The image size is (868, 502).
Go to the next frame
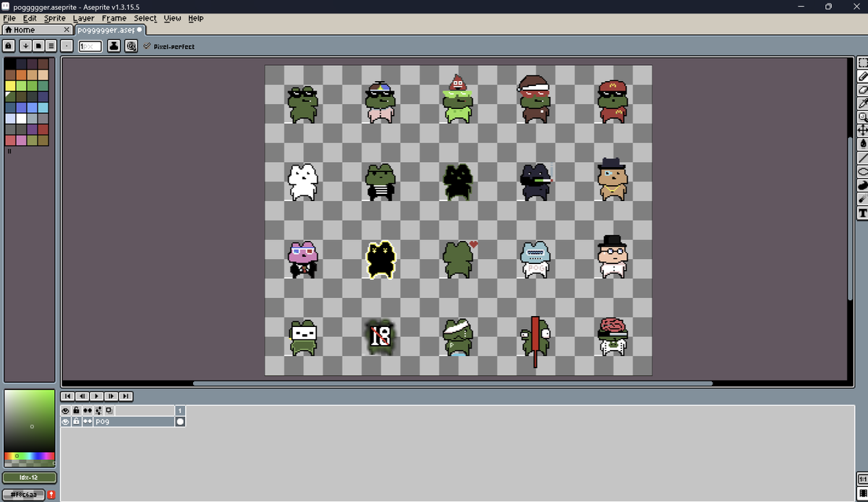pos(111,396)
